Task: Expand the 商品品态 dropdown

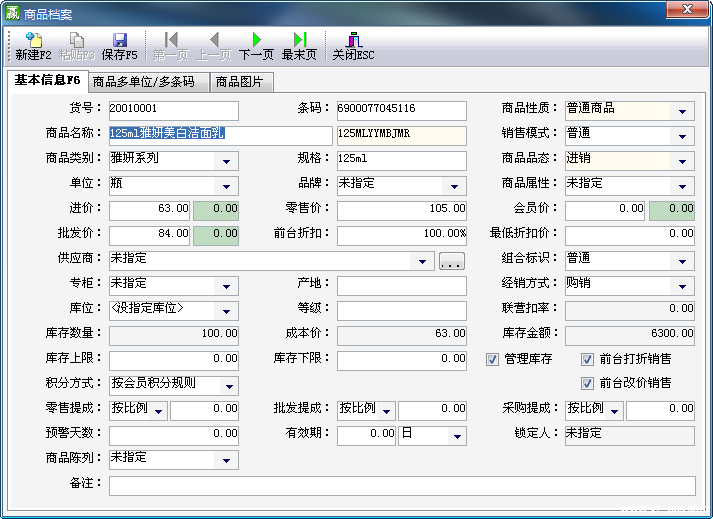Action: click(682, 161)
